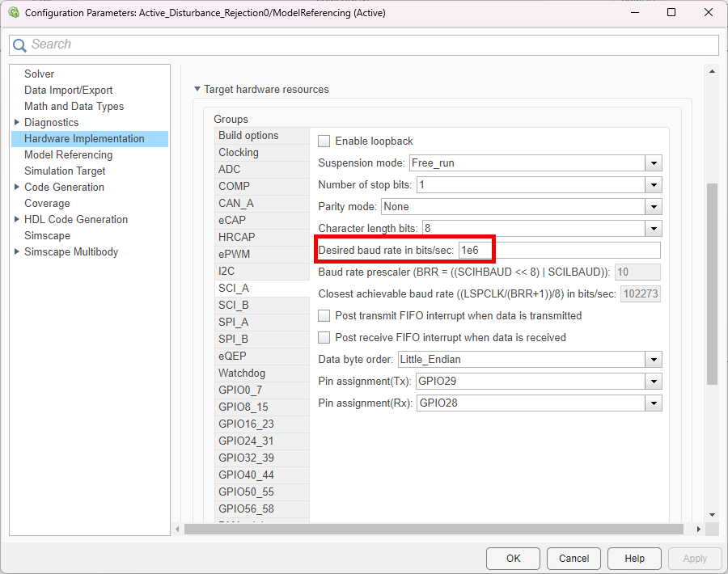Screen dimensions: 728x574
Task: Open the Character length bits dropdown
Action: [654, 229]
